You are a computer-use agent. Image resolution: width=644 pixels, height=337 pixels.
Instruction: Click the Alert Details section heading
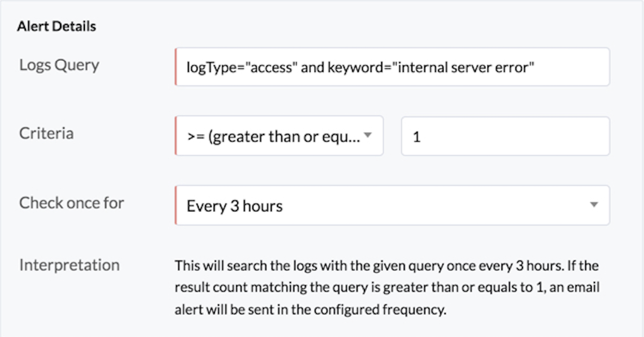pos(57,26)
